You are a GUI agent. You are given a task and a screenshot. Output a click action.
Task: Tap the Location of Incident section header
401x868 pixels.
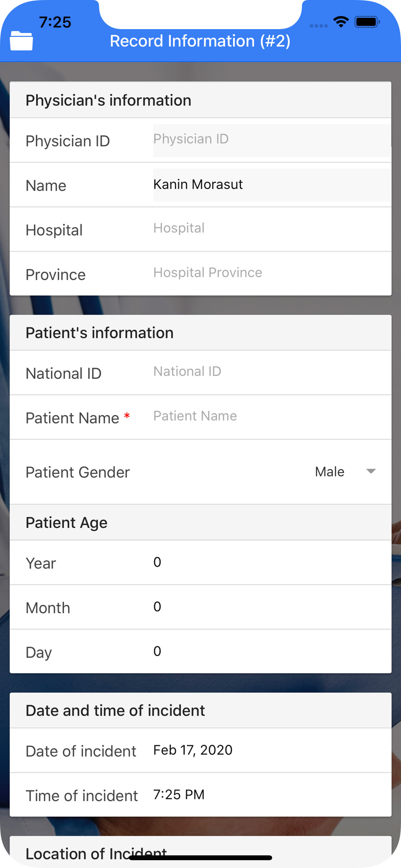click(200, 852)
